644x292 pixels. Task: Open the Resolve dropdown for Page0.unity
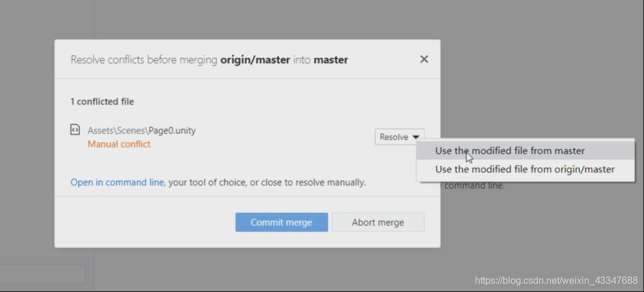click(399, 137)
